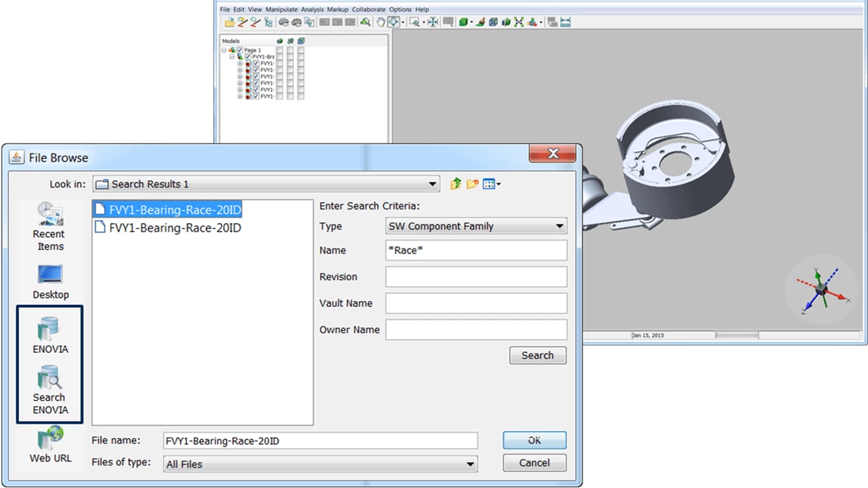
Task: Toggle the FVY1-Bra assembly checkbox
Action: pyautogui.click(x=248, y=57)
